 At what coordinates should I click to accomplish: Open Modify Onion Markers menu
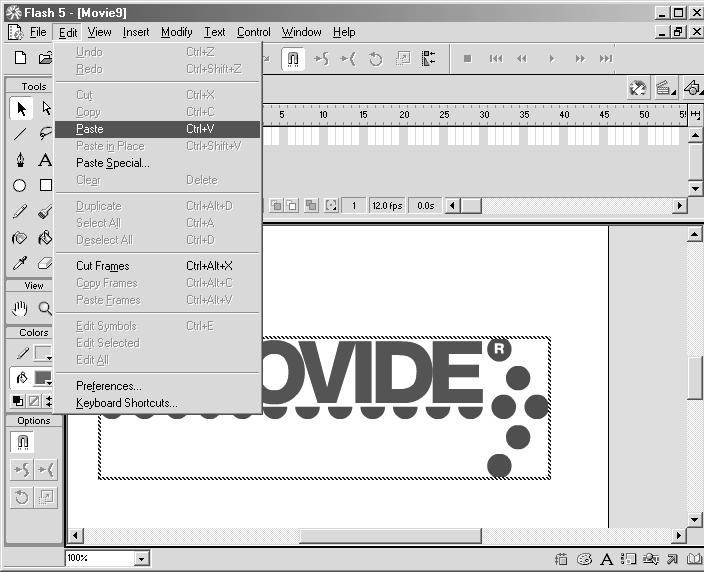[x=331, y=206]
